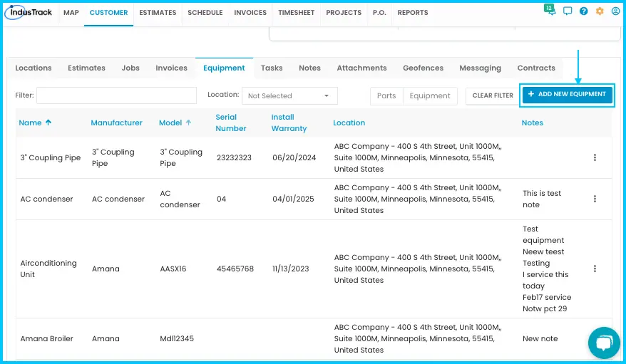Open the TIMESHEET menu
Screen dimensions: 626x364
point(296,13)
